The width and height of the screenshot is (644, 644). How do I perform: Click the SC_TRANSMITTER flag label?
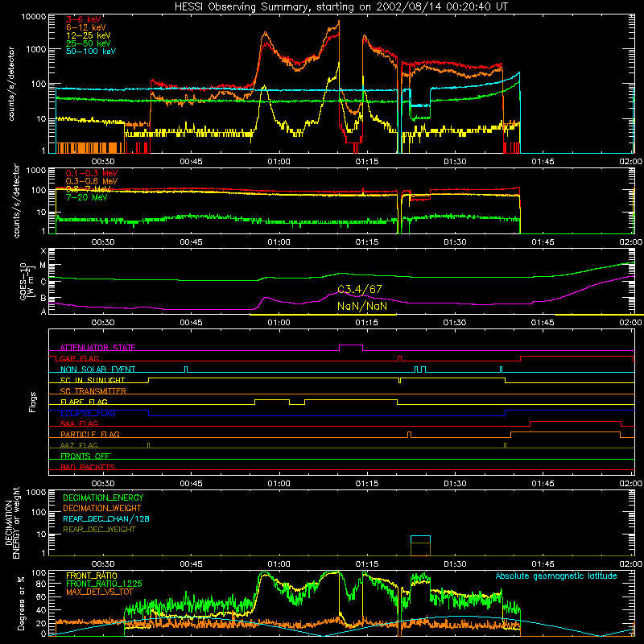[x=93, y=391]
